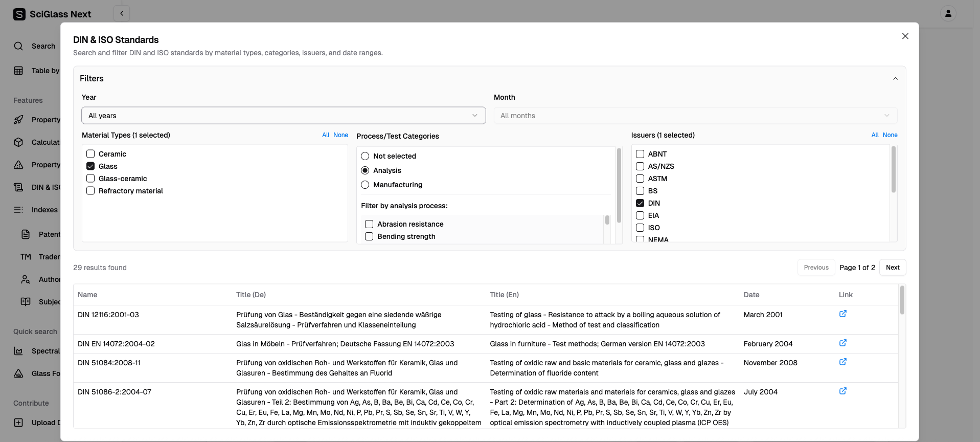Open external link for DIN 51084:2008-11
Image resolution: width=980 pixels, height=442 pixels.
tap(842, 362)
